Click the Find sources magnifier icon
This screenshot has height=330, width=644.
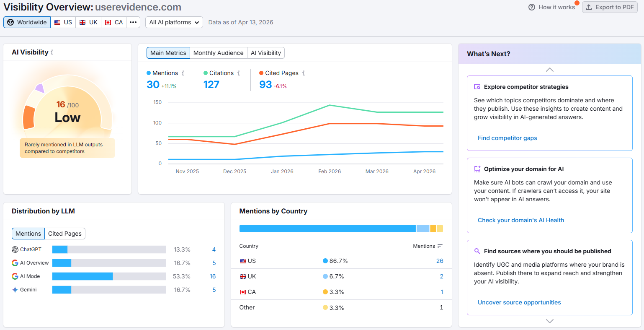pos(477,251)
